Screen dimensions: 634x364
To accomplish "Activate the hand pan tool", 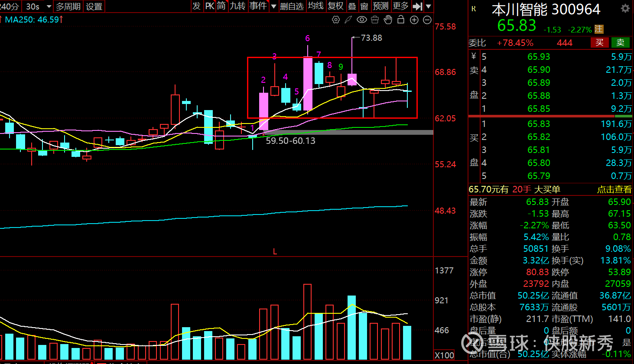I will coord(388,19).
